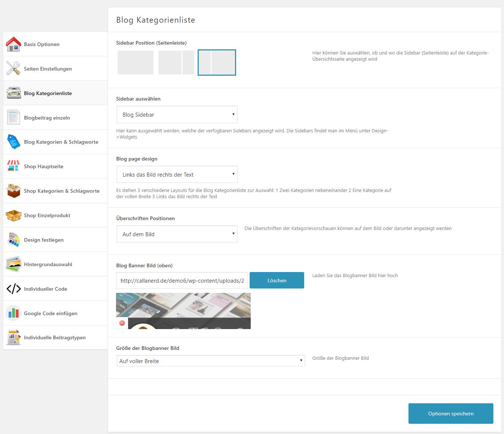Click the storefront icon for Shop Hauptseite

coord(14,166)
